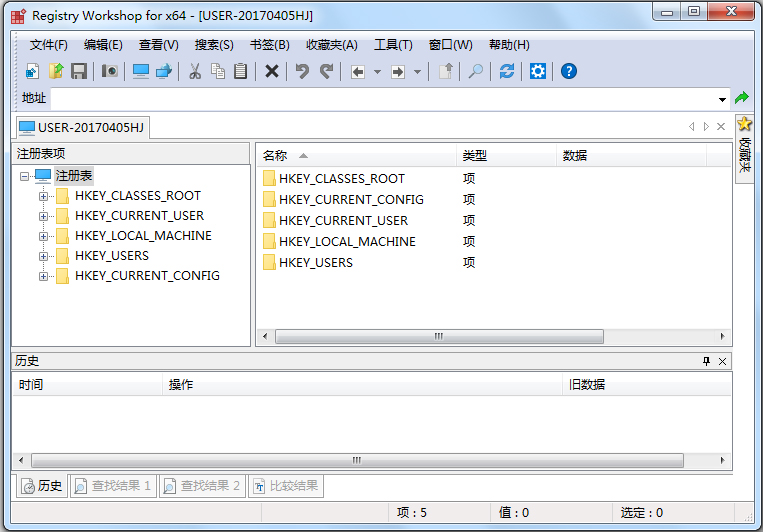The image size is (763, 532).
Task: Click the Find magnifier icon
Action: tap(476, 71)
